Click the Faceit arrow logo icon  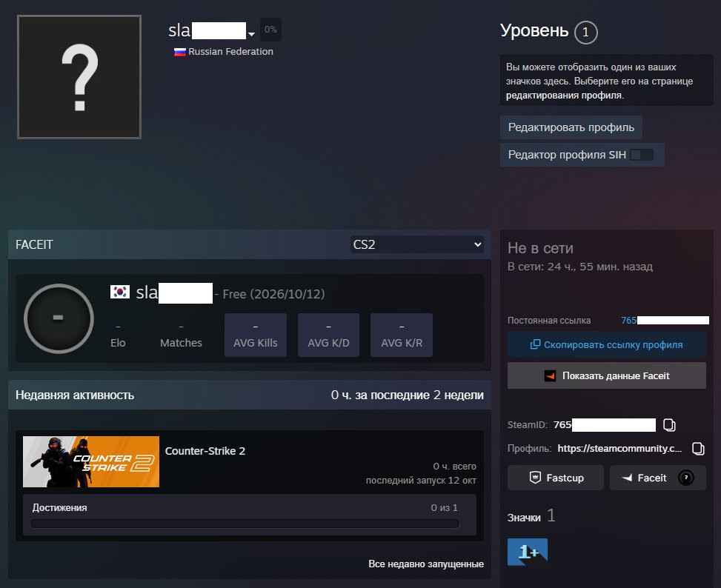[x=627, y=478]
